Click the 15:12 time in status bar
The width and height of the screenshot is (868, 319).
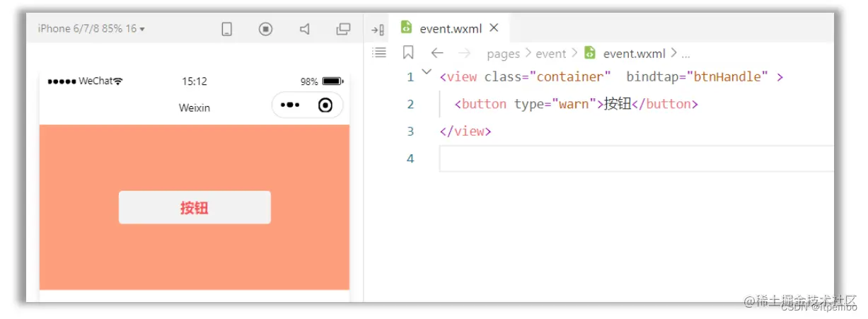195,81
